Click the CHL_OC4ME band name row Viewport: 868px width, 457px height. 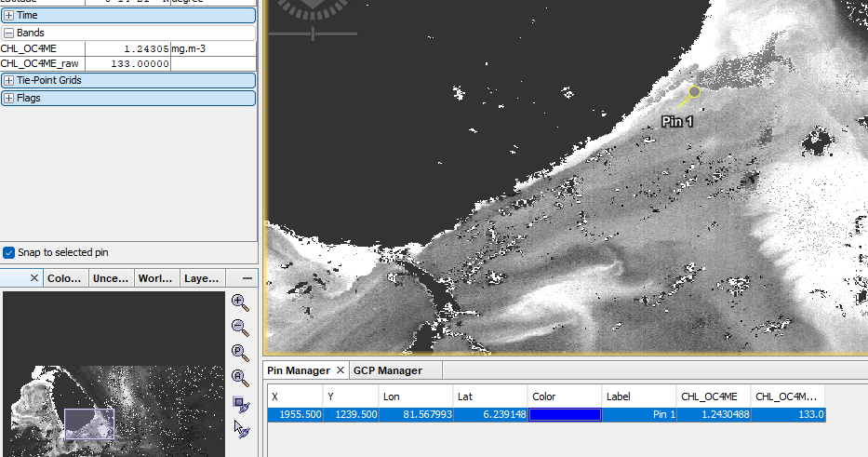pyautogui.click(x=42, y=48)
